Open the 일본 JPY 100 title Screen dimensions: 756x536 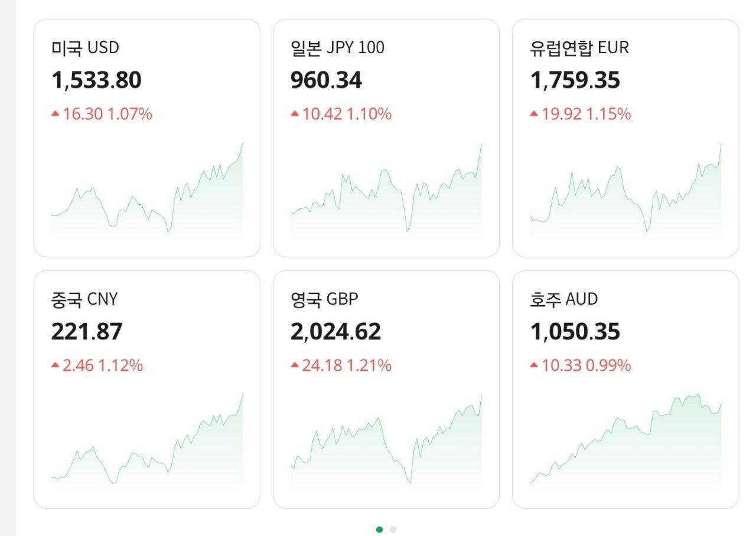(337, 47)
